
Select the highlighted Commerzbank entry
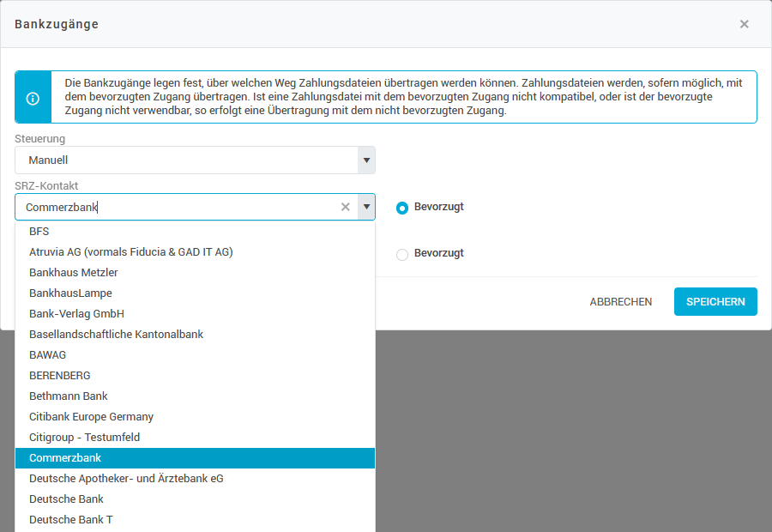point(65,458)
